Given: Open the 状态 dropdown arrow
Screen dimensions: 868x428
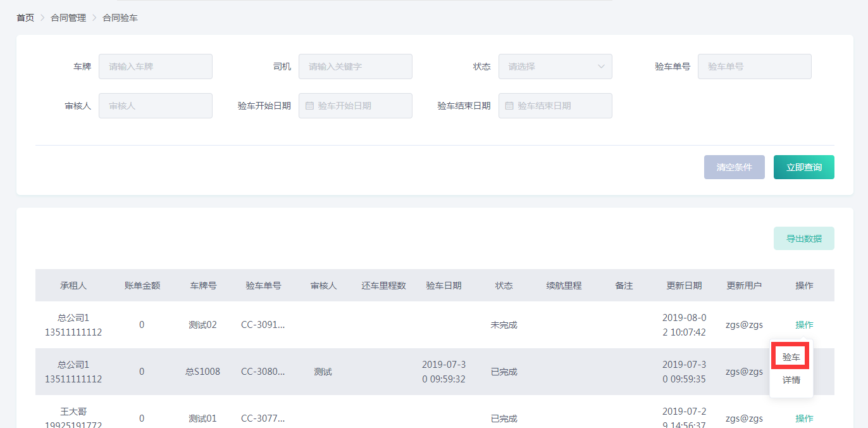Looking at the screenshot, I should tap(600, 66).
